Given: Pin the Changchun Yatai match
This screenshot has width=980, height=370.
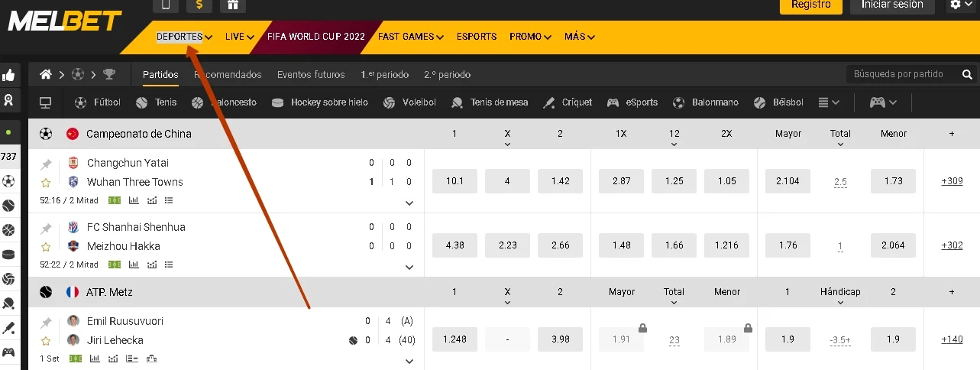Looking at the screenshot, I should pyautogui.click(x=46, y=164).
